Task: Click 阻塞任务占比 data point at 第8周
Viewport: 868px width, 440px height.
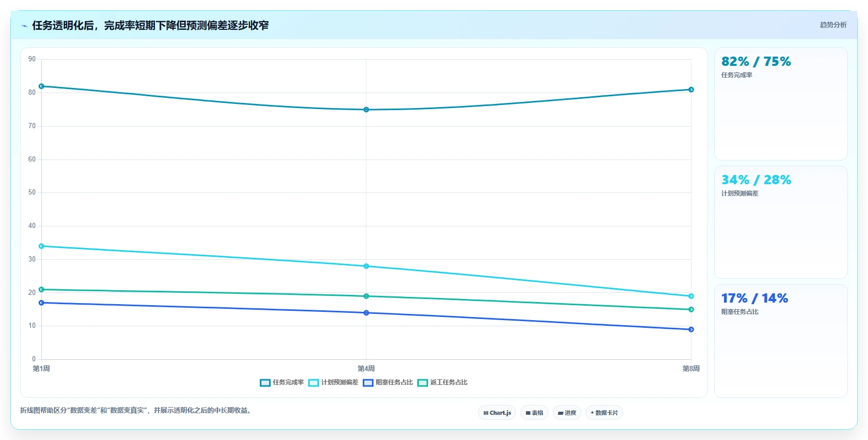Action: [x=691, y=329]
